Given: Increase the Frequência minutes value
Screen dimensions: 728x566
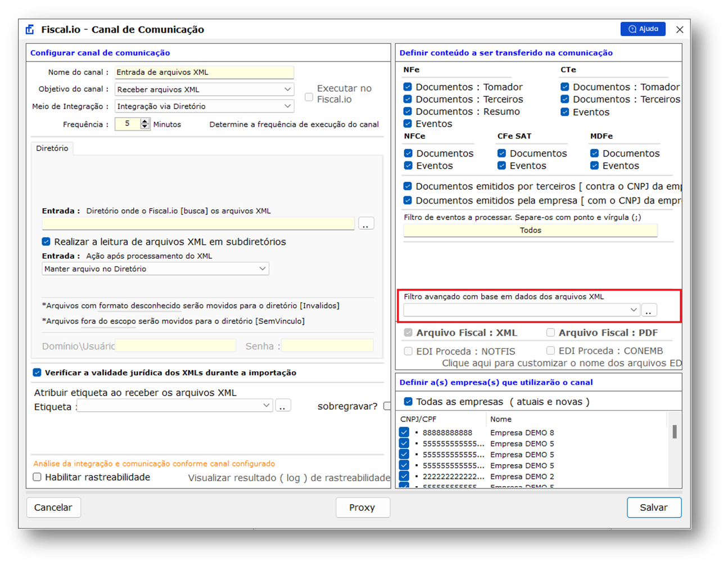Looking at the screenshot, I should [x=145, y=121].
